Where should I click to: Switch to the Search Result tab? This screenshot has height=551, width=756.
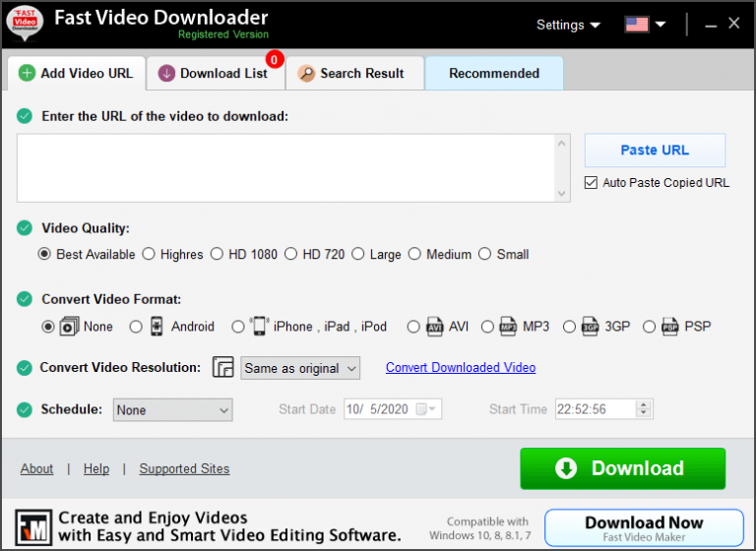coord(354,73)
